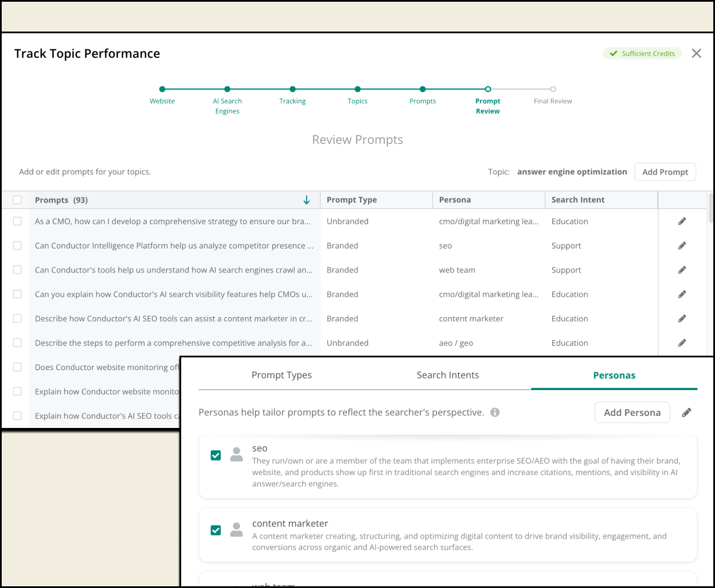Screen dimensions: 715x588
Task: Click 'aeo / geo' persona cell
Action: tap(456, 343)
